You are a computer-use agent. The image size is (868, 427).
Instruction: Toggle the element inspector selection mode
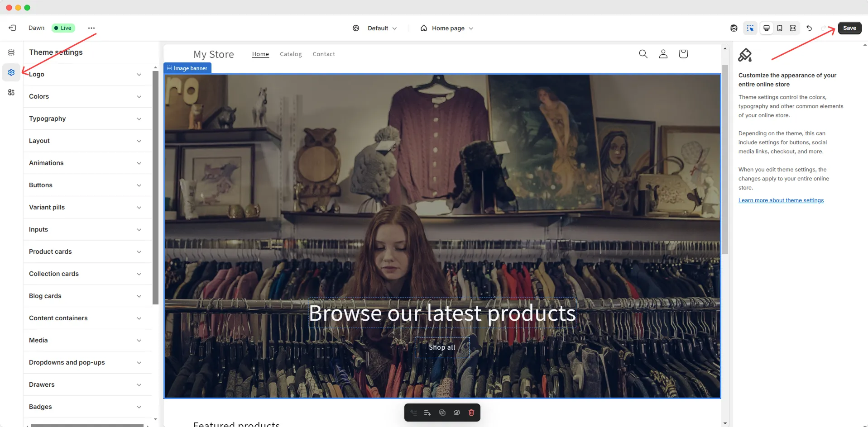[750, 28]
